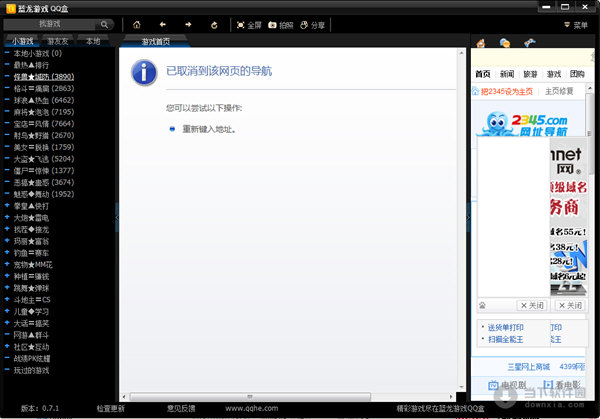
Task: Go back using the left arrow icon
Action: coord(162,24)
